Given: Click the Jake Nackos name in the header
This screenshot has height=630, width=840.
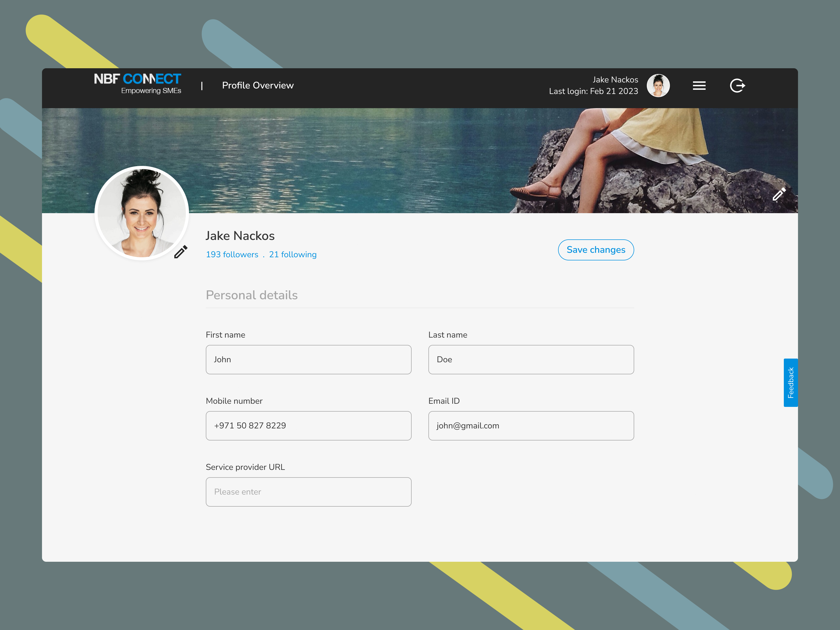Looking at the screenshot, I should pos(615,80).
